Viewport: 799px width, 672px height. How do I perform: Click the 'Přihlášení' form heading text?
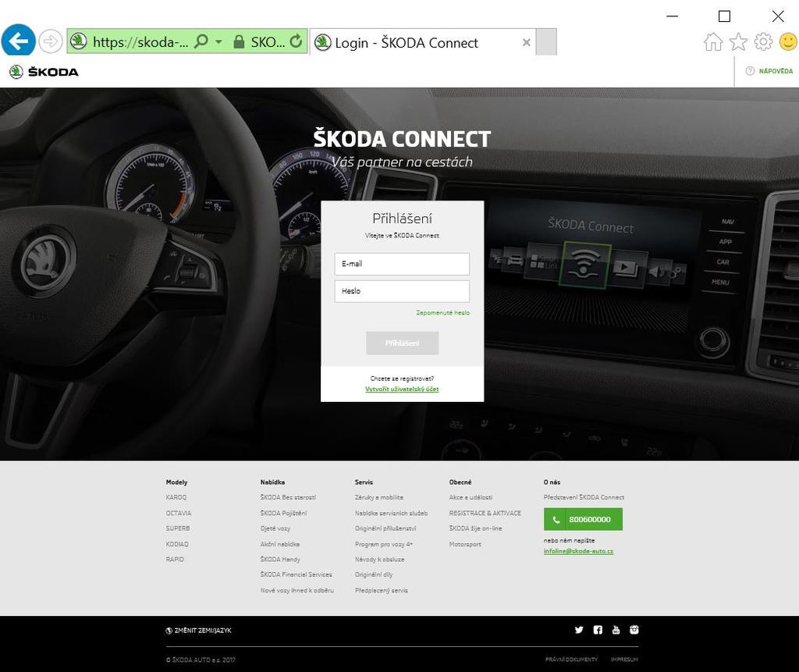pyautogui.click(x=402, y=219)
